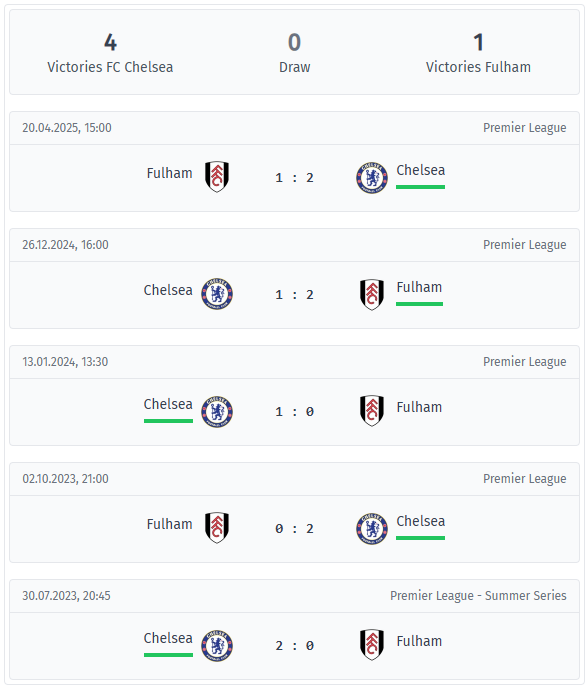This screenshot has width=587, height=687.
Task: Click Chelsea crest in 30.07.2023 match
Action: 217,646
